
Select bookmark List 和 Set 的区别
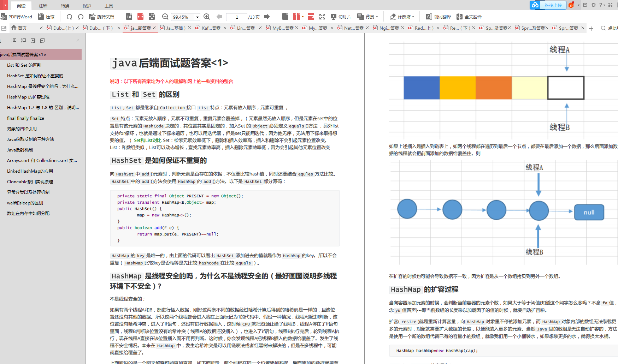point(24,65)
